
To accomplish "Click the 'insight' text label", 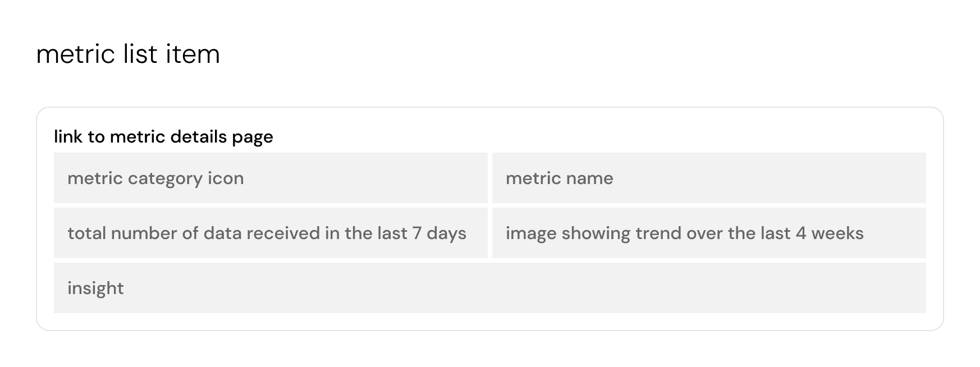I will 95,288.
